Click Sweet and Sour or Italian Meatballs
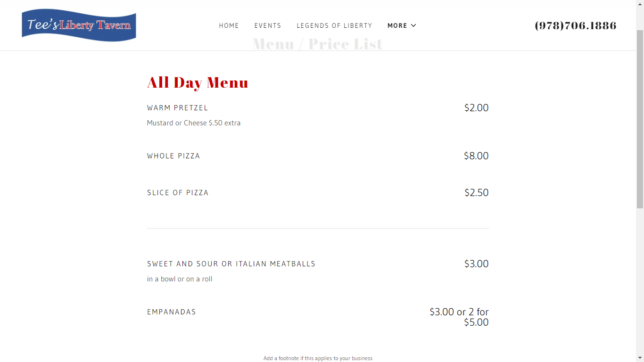 (x=231, y=264)
